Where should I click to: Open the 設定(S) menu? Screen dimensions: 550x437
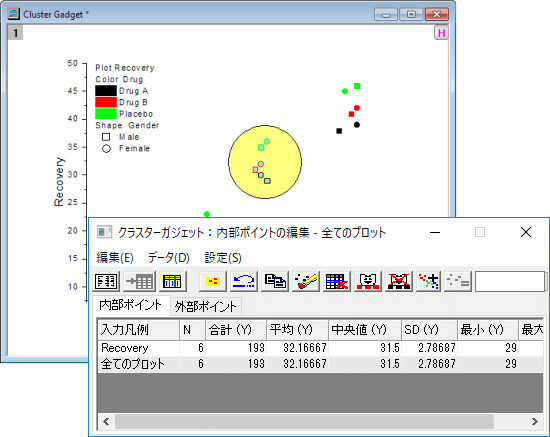(223, 258)
